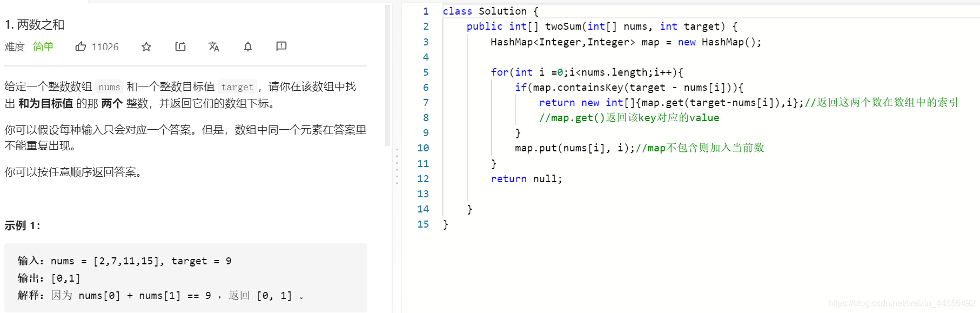980x313 pixels.
Task: Click the problem description vertical scrollbar
Action: click(387, 75)
